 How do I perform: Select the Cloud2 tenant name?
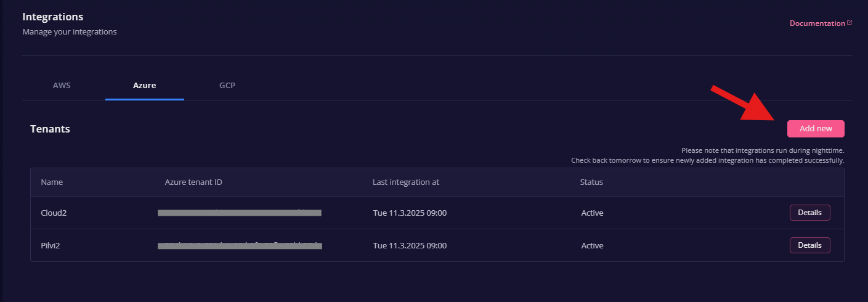tap(54, 213)
